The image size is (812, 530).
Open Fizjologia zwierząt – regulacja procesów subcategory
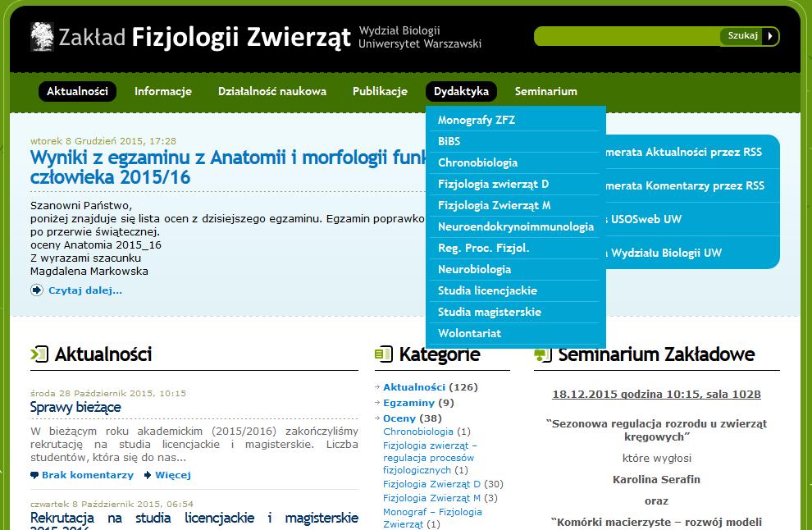click(430, 458)
